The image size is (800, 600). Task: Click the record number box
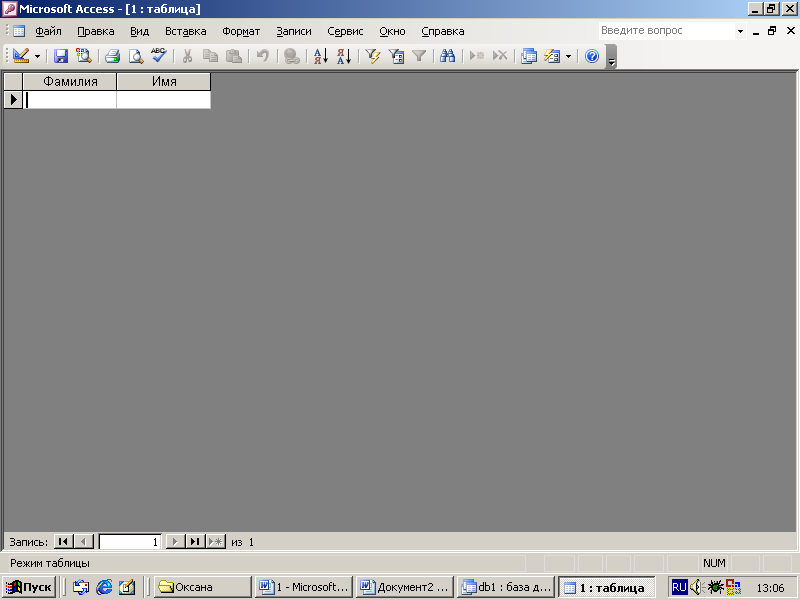(x=130, y=542)
